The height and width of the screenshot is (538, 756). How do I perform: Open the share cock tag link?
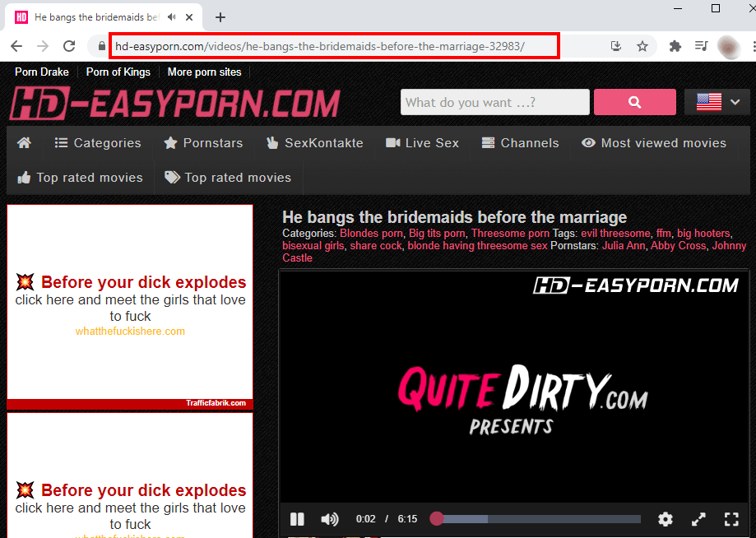376,246
